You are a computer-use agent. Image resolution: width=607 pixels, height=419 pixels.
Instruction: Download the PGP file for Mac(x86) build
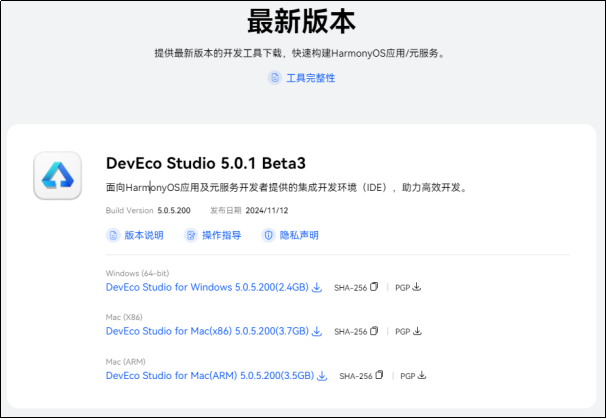point(417,331)
